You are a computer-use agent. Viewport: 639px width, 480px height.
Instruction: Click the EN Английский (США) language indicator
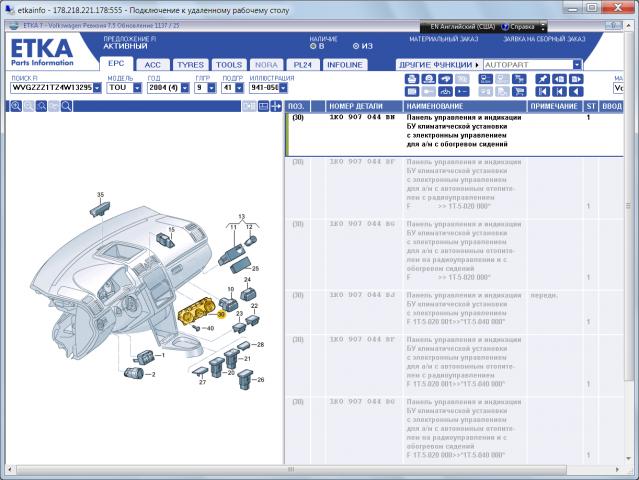click(x=462, y=27)
